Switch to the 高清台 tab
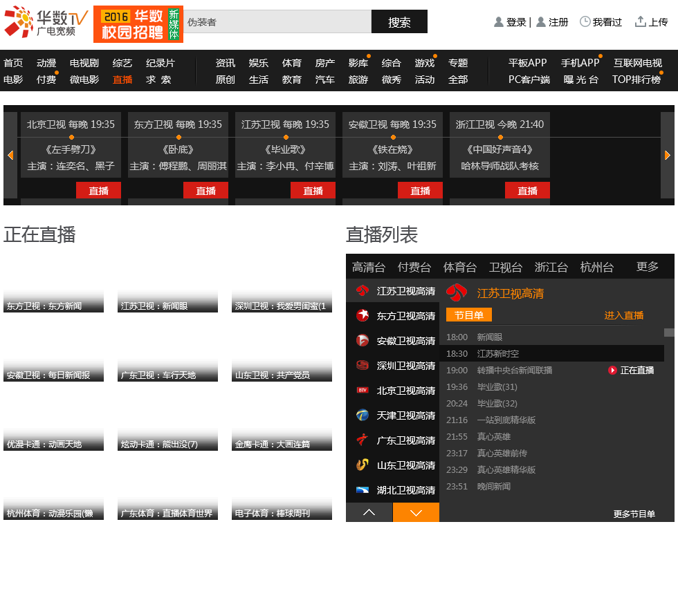 pyautogui.click(x=368, y=267)
